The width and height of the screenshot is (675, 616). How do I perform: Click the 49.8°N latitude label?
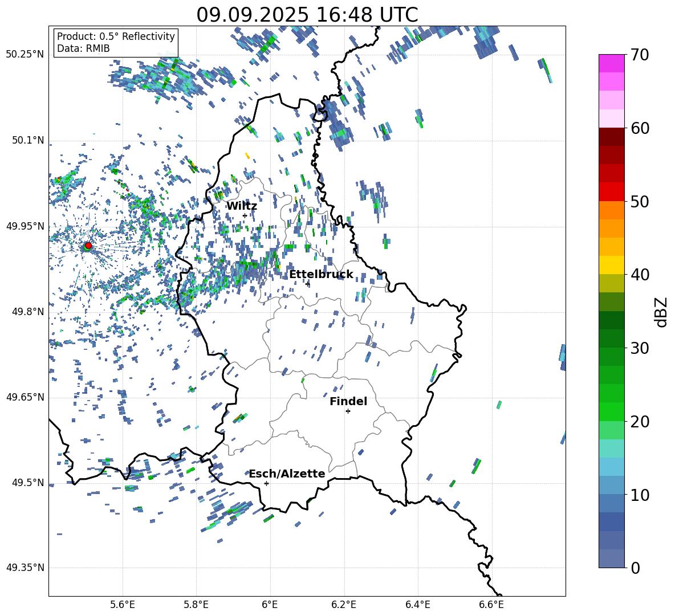28,312
